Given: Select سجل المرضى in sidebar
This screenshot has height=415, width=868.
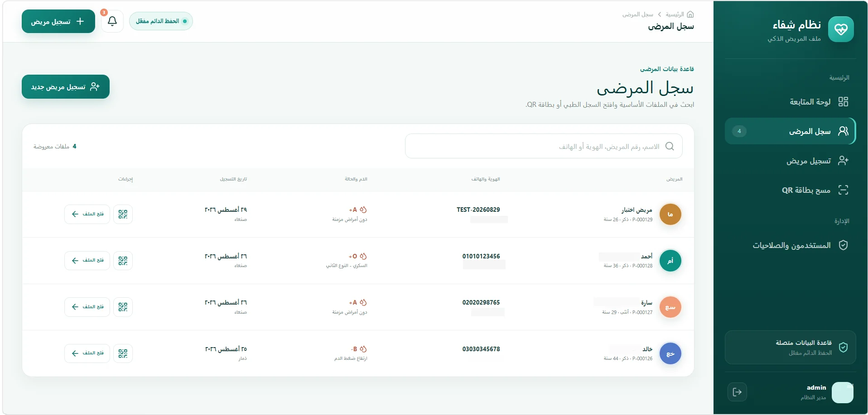Looking at the screenshot, I should [790, 131].
